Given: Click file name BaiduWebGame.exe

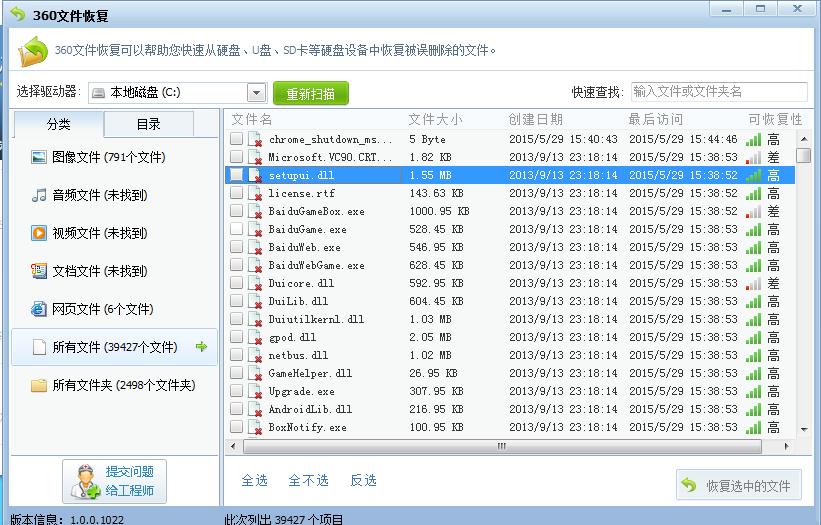Looking at the screenshot, I should click(316, 265).
